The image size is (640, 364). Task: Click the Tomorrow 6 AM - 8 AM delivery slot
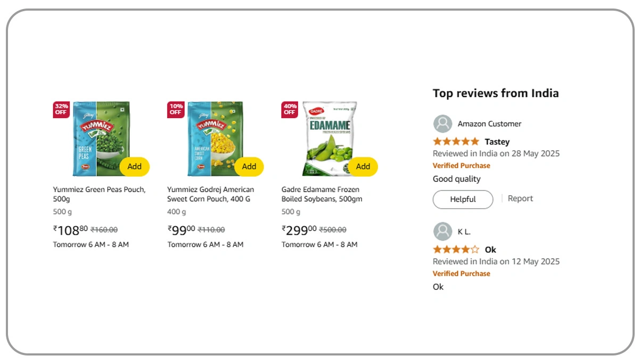pyautogui.click(x=91, y=244)
